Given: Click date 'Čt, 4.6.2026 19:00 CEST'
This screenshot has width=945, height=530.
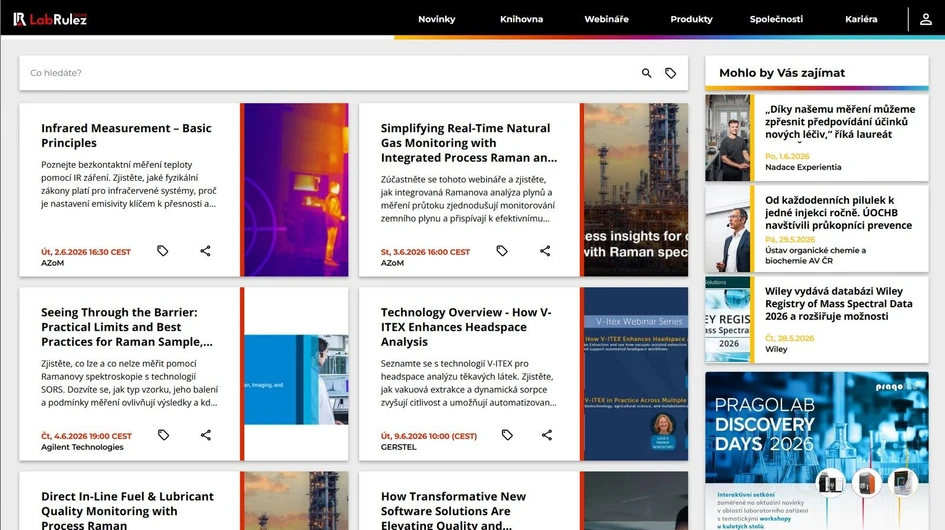Looking at the screenshot, I should [86, 436].
